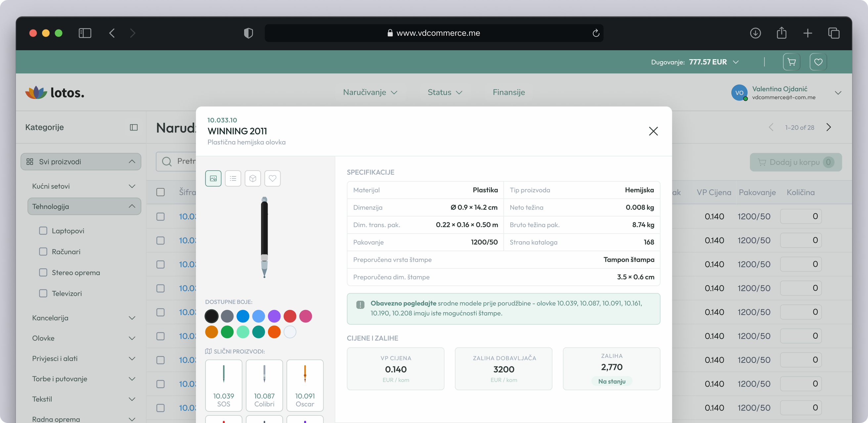Click the VP Cijena column header
868x423 pixels.
point(714,192)
